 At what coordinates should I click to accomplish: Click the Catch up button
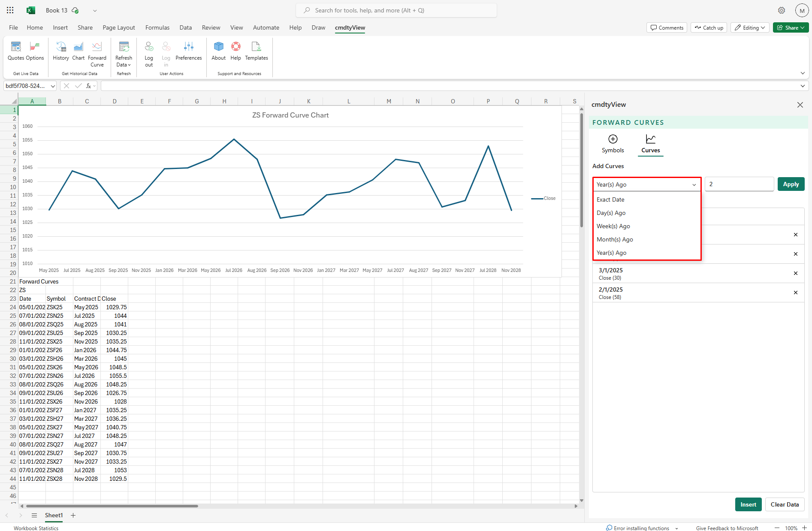click(x=709, y=27)
